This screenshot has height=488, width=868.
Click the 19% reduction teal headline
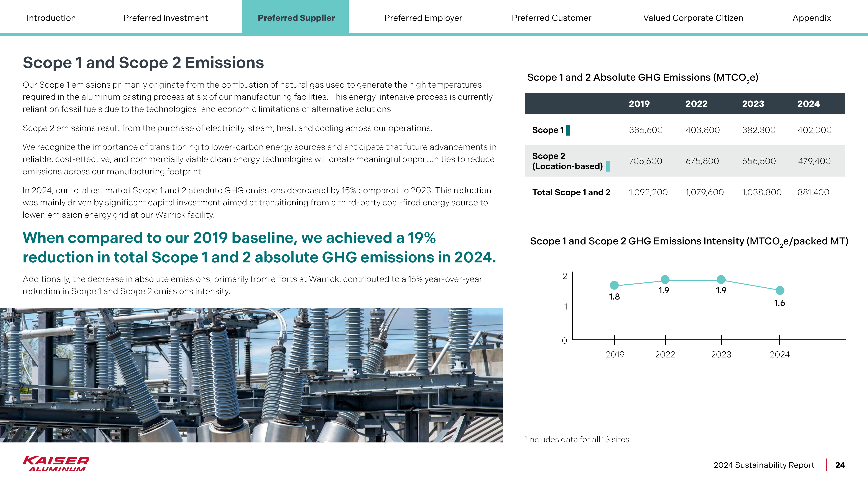click(260, 247)
